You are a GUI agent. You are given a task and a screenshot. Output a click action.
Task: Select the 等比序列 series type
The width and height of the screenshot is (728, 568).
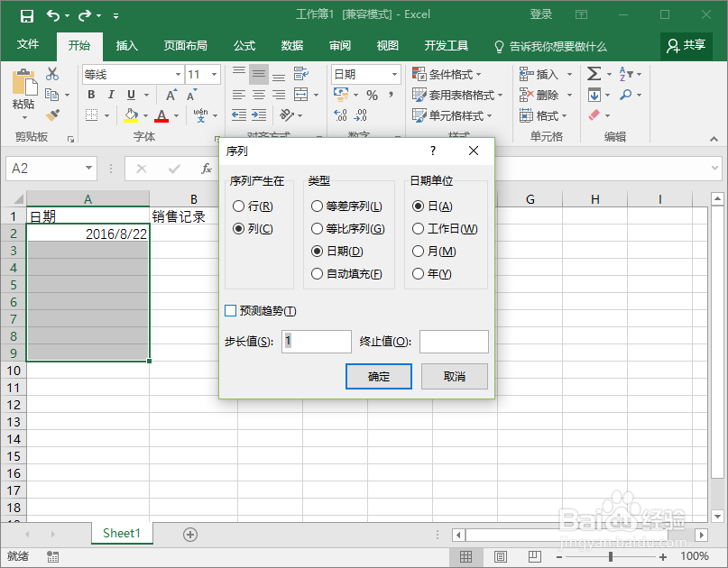pos(317,228)
